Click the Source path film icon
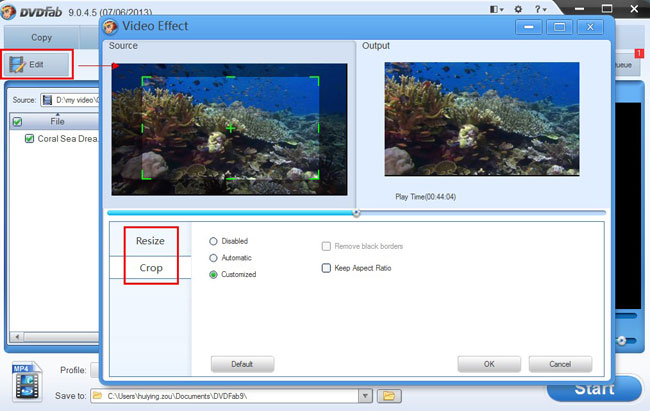The image size is (650, 411). point(48,100)
